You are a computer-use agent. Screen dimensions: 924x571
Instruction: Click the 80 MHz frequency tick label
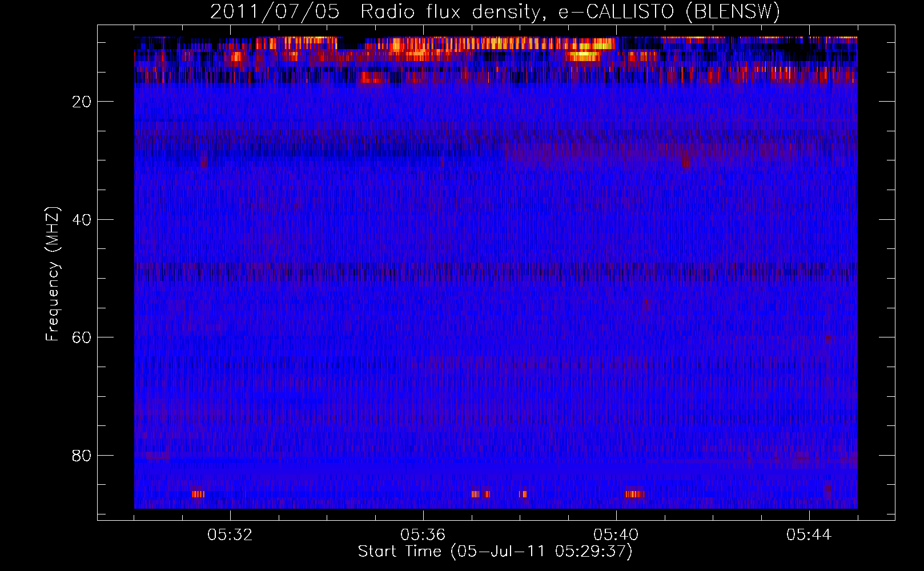point(82,456)
